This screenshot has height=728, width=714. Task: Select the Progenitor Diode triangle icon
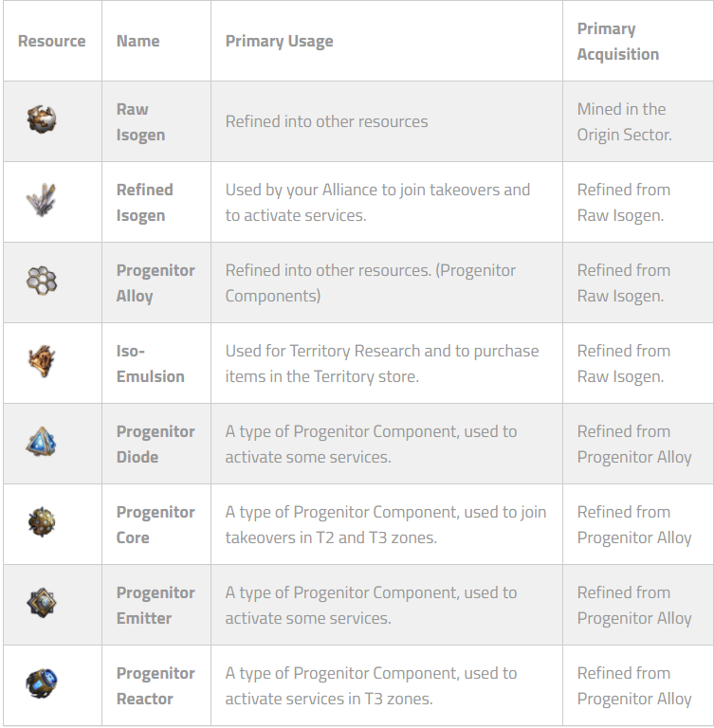tap(42, 443)
